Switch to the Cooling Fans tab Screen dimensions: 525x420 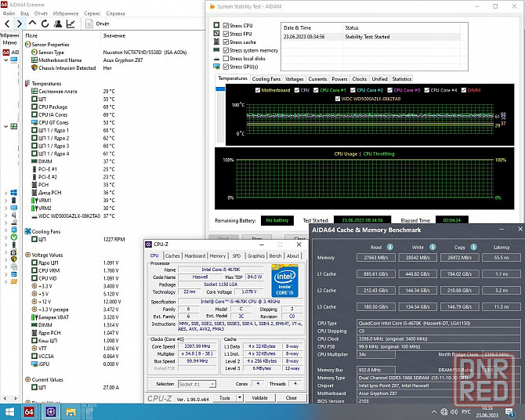[266, 79]
